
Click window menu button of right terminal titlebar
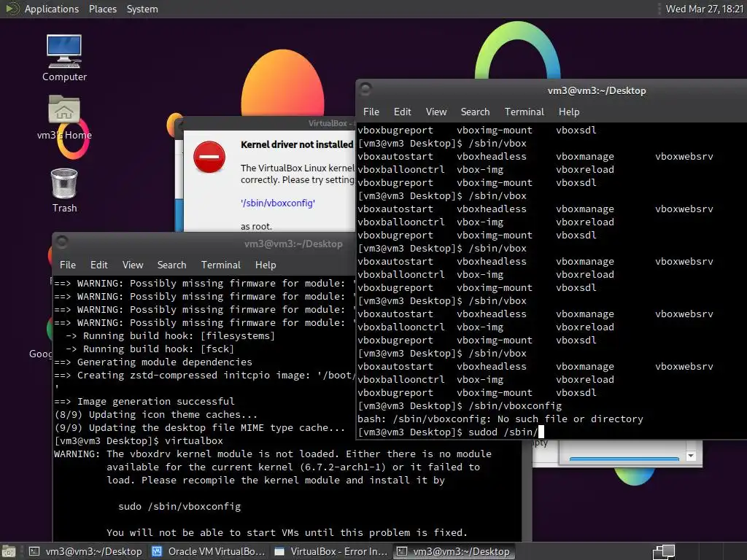tap(366, 89)
